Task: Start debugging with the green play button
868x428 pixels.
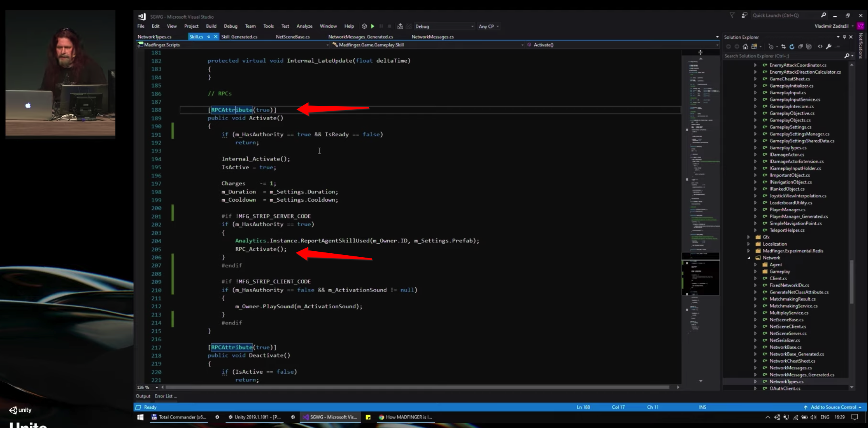Action: [x=373, y=26]
